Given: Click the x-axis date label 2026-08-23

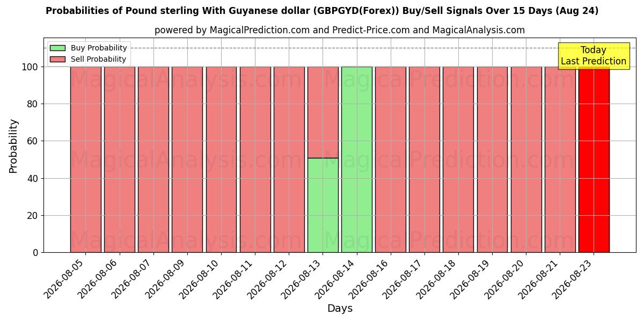Looking at the screenshot, I should [x=574, y=278].
